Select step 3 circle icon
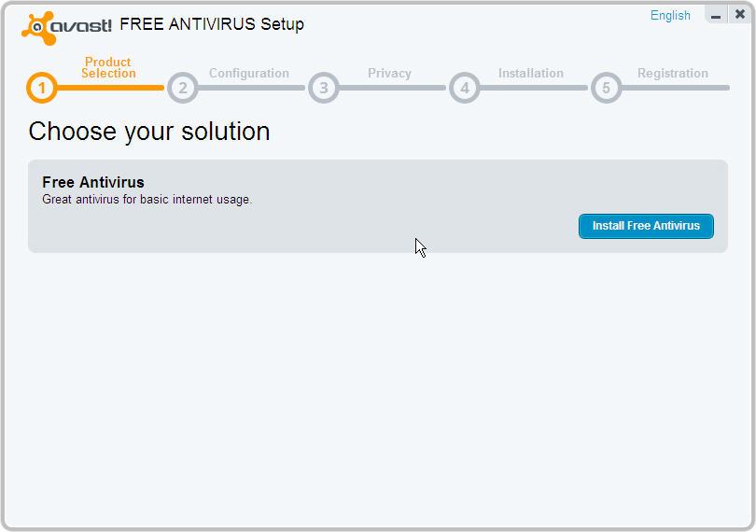Image resolution: width=756 pixels, height=532 pixels. pos(324,88)
